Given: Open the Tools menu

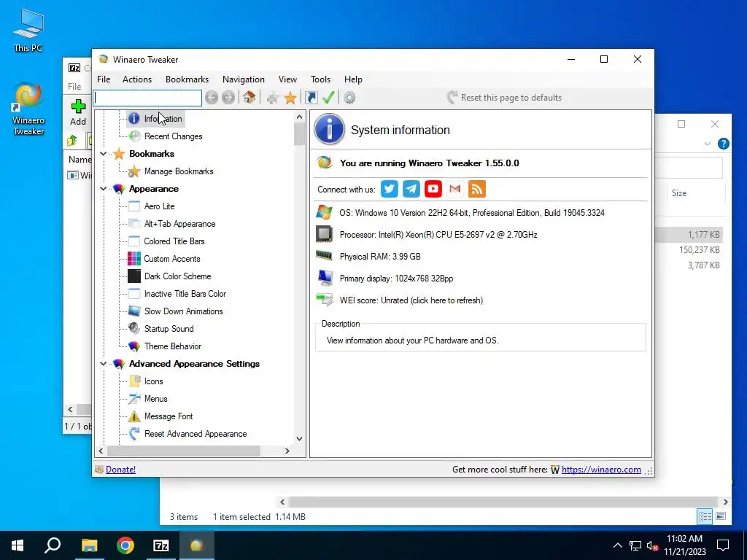Looking at the screenshot, I should [x=321, y=79].
